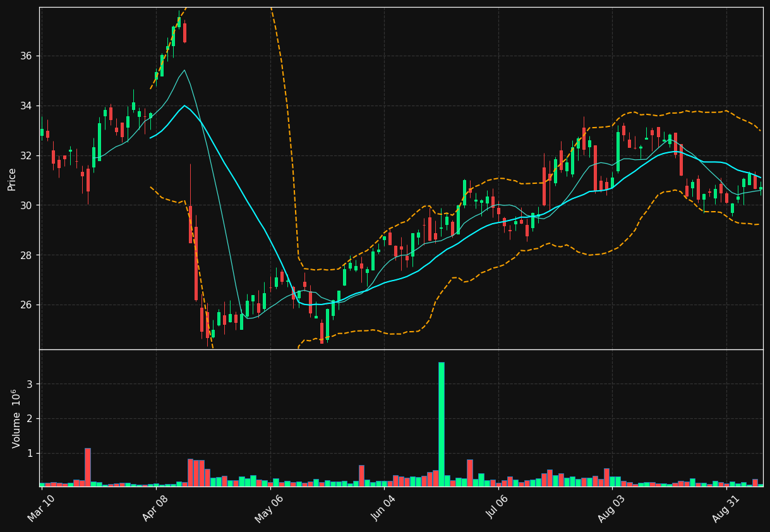Click the volume tick label 3
Image resolution: width=770 pixels, height=532 pixels.
pos(29,384)
